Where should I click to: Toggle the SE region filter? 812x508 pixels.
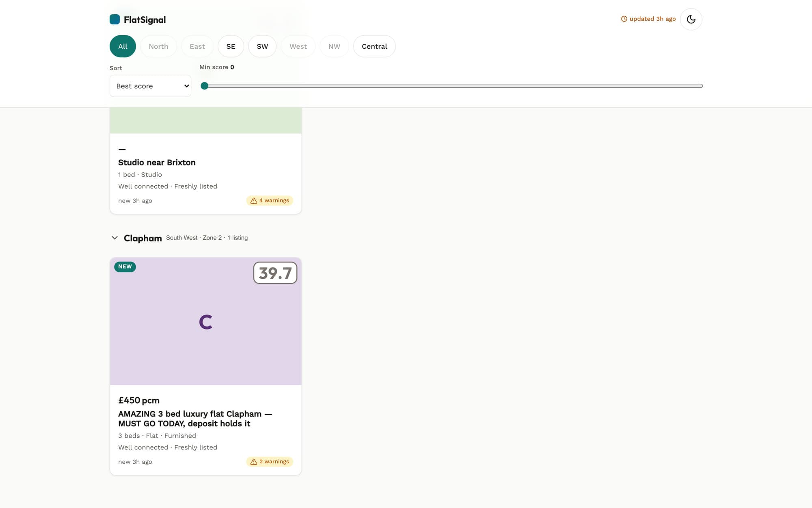(231, 46)
